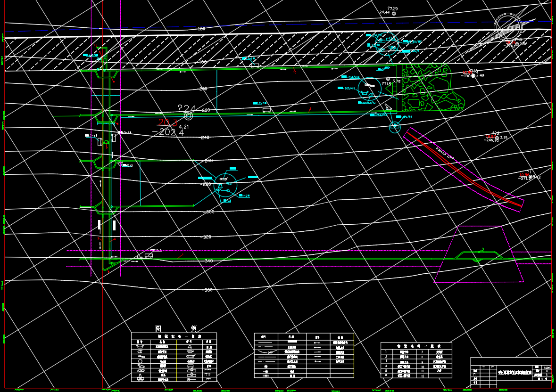Click the red elevation text 20.3
Image resolution: width=556 pixels, height=392 pixels.
[x=167, y=123]
